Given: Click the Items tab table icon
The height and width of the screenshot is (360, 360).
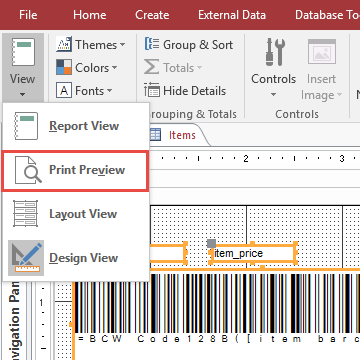Looking at the screenshot, I should click(x=155, y=135).
